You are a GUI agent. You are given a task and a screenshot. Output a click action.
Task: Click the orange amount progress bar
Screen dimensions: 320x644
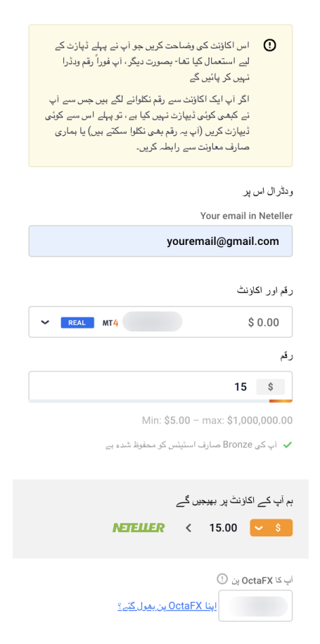281,401
